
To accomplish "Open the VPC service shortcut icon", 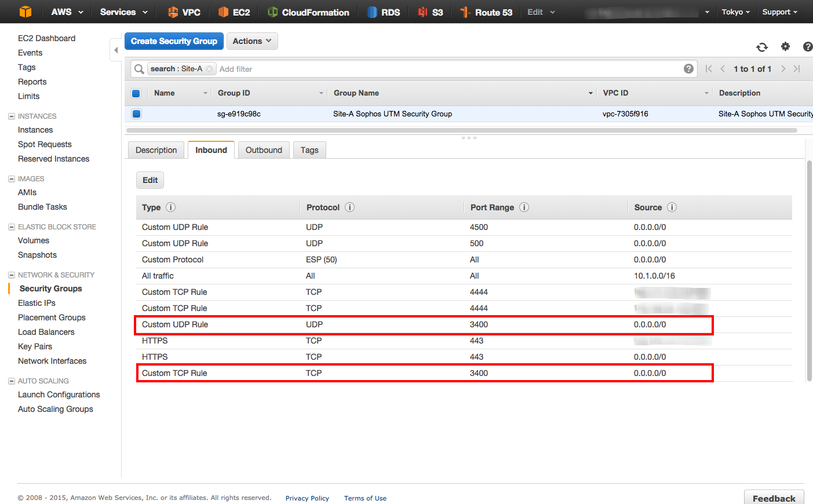I will pos(173,12).
